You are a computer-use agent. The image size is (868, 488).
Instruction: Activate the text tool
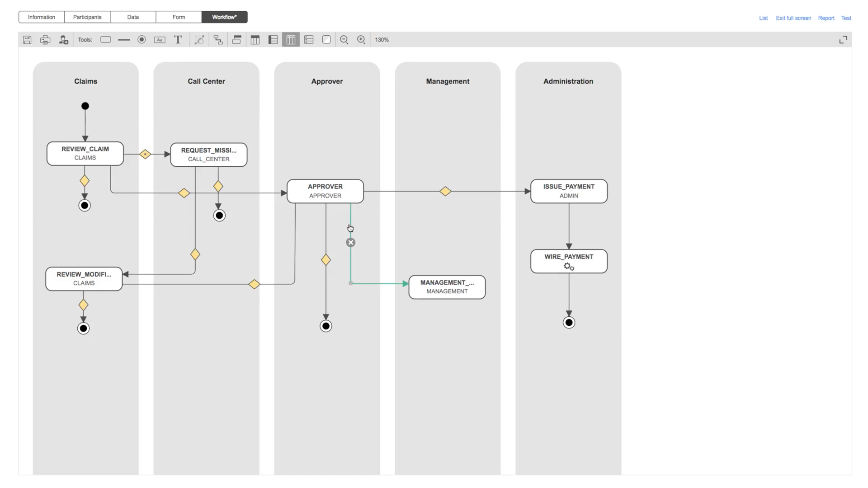tap(178, 39)
